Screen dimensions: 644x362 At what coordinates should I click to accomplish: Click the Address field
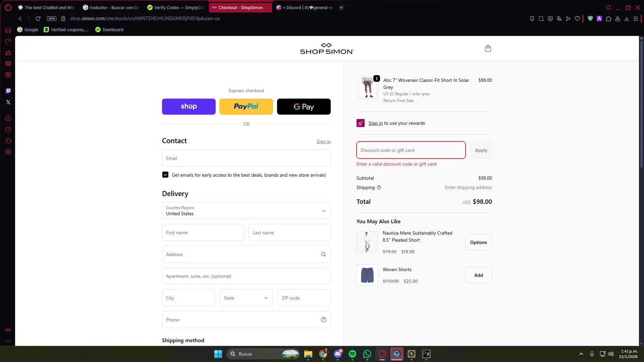(x=246, y=254)
